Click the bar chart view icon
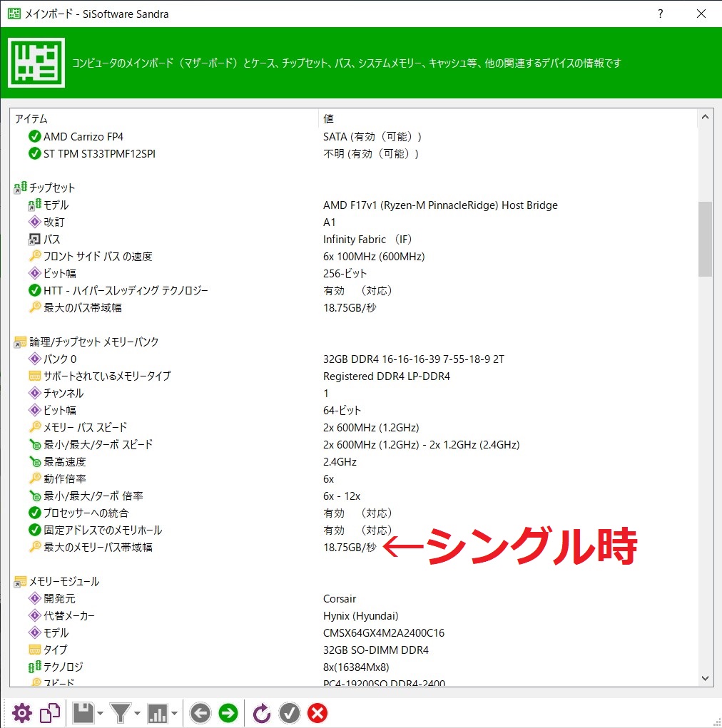The image size is (722, 728). [x=158, y=713]
